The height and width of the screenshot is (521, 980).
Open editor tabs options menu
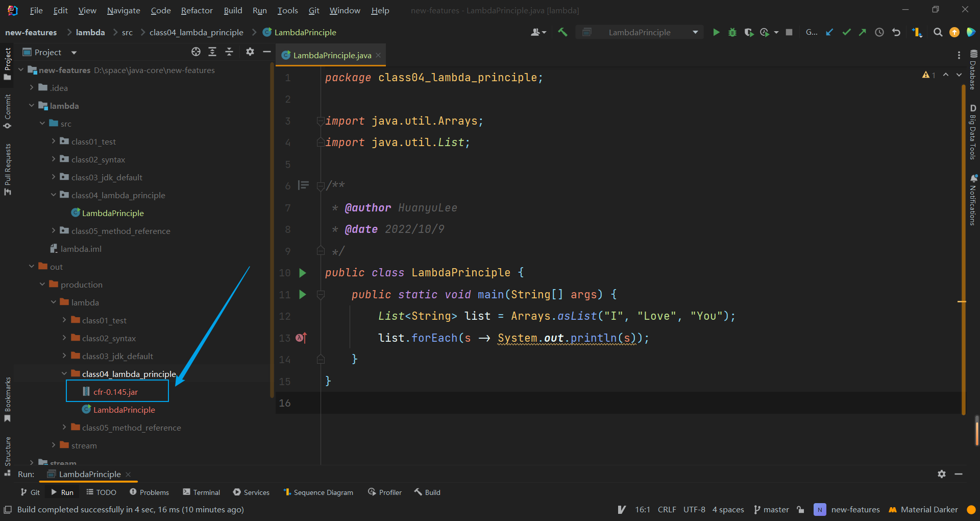[959, 55]
